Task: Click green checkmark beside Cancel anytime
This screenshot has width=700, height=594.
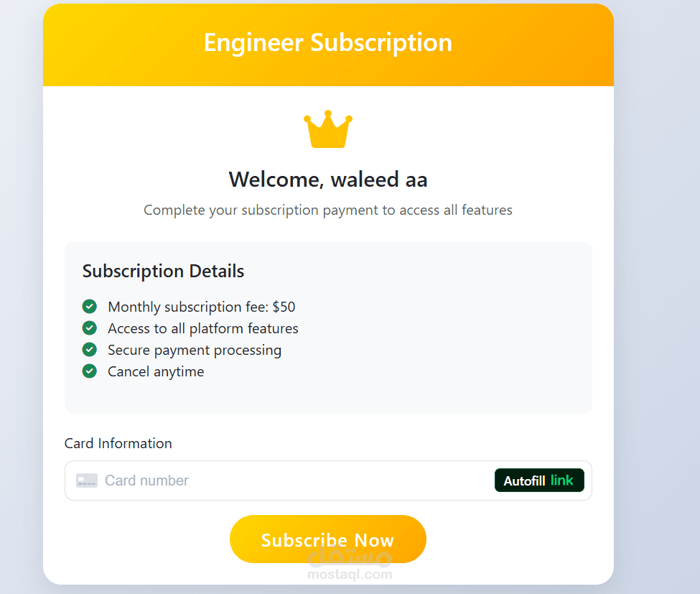Action: pos(90,371)
